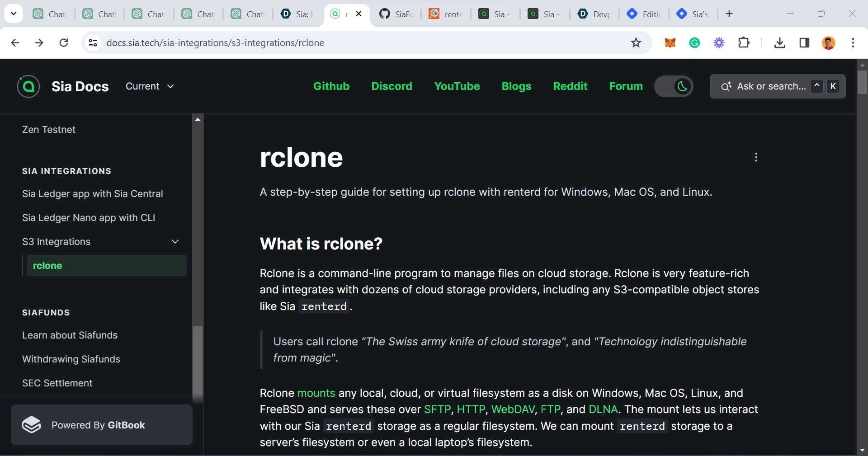
Task: Open Zen Testnet sidebar page
Action: pyautogui.click(x=49, y=130)
